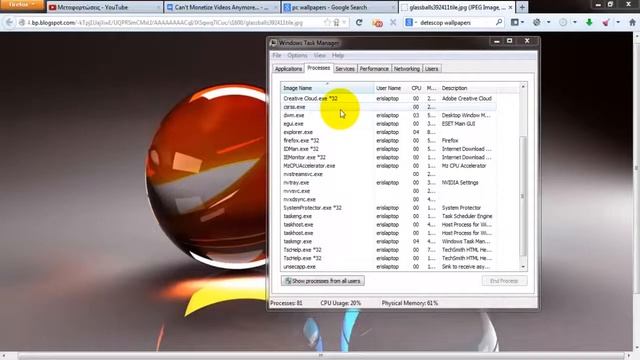This screenshot has width=640, height=360.
Task: Switch to the Performance tab
Action: click(x=374, y=69)
